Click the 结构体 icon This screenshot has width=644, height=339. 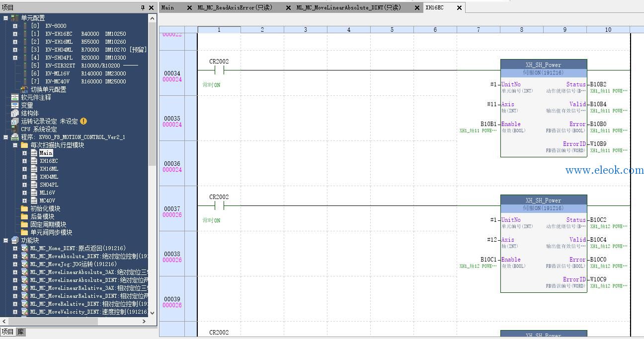[15, 113]
